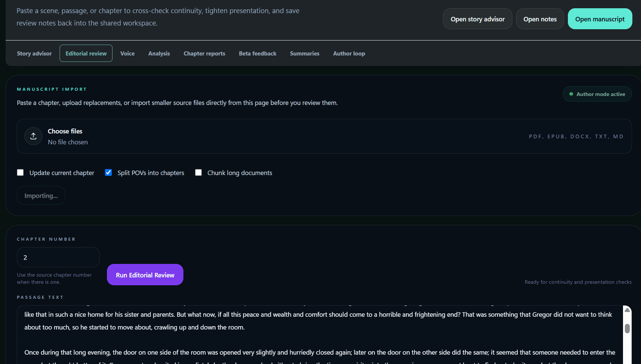Enable Chunk long documents checkbox
Image resolution: width=641 pixels, height=364 pixels.
198,172
